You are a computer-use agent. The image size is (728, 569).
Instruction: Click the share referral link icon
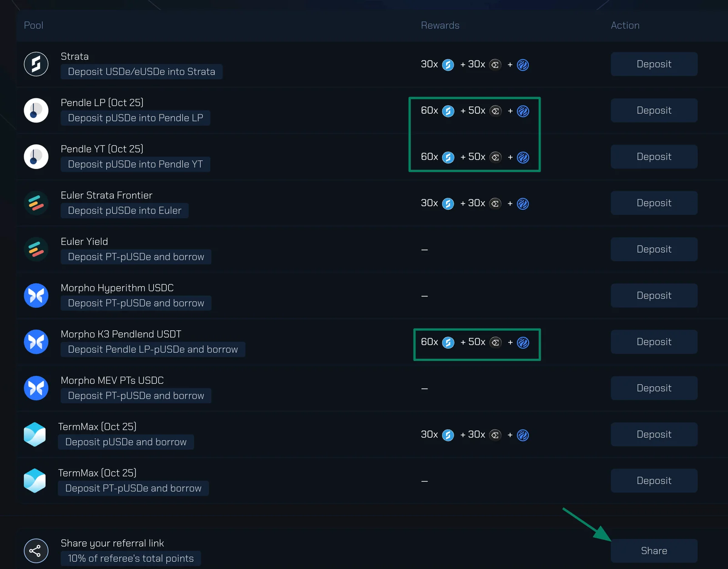click(36, 551)
